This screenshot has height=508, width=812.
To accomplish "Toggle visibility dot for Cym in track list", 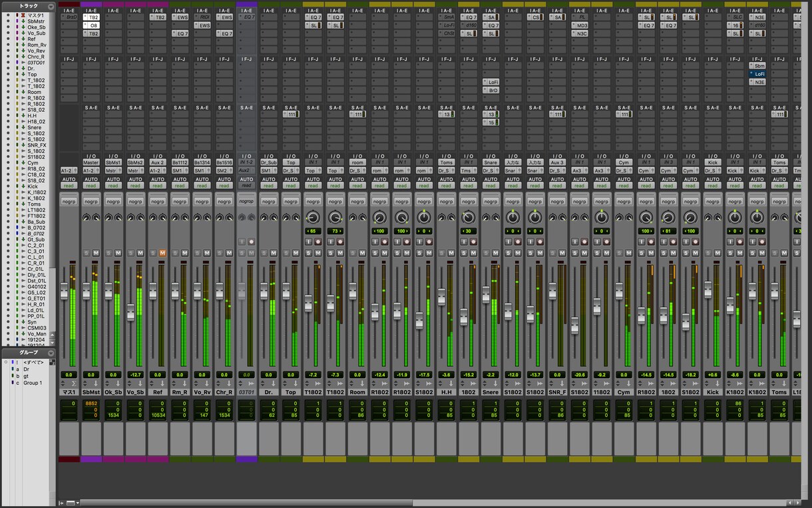I will (x=8, y=163).
